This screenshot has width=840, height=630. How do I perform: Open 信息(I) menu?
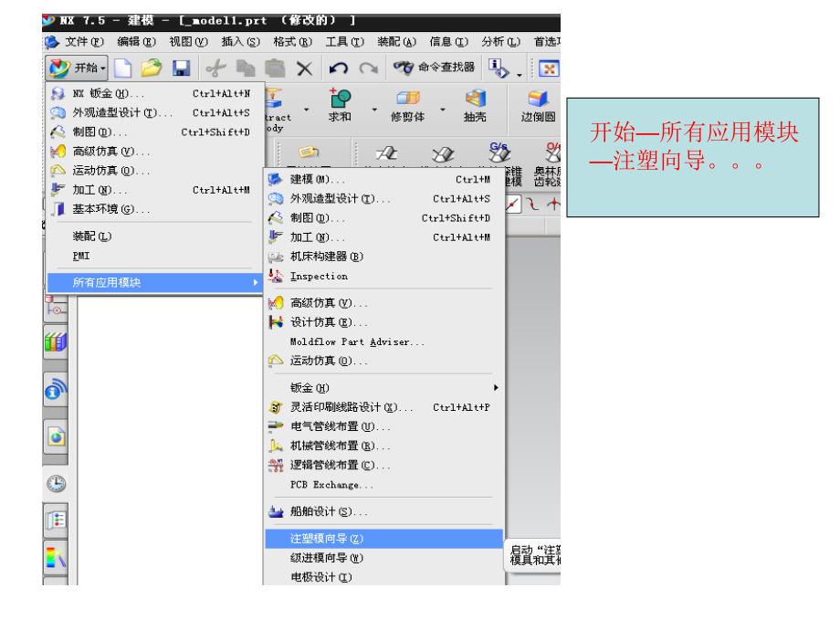pos(448,41)
